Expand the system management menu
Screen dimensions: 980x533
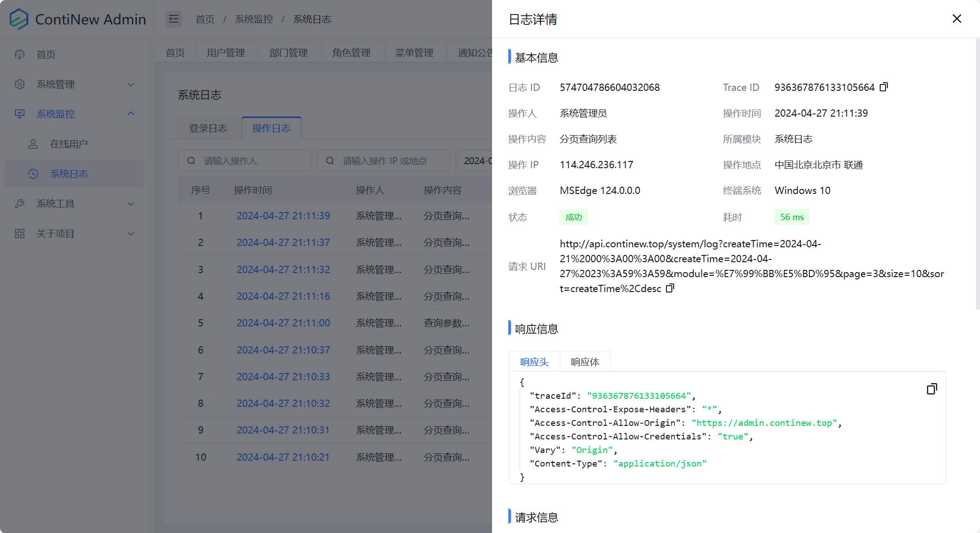(131, 85)
